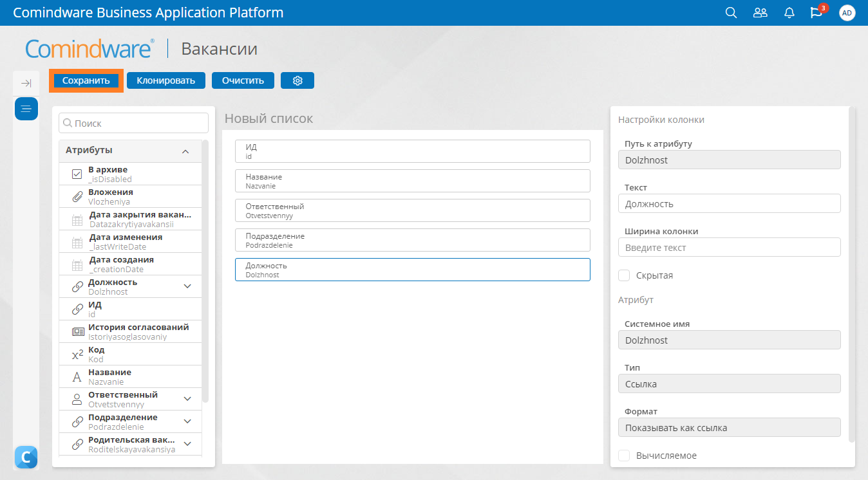Viewport: 868px width, 480px height.
Task: Select the Название column row
Action: point(413,181)
